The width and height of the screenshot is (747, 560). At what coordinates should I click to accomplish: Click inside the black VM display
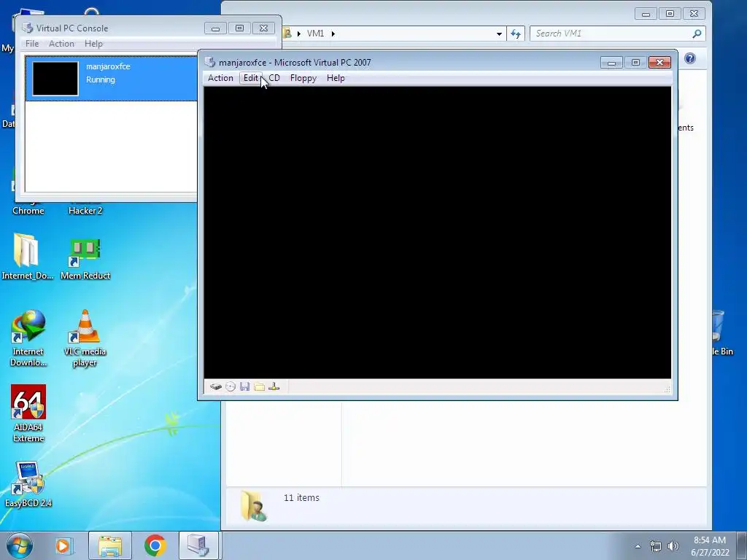tap(438, 233)
